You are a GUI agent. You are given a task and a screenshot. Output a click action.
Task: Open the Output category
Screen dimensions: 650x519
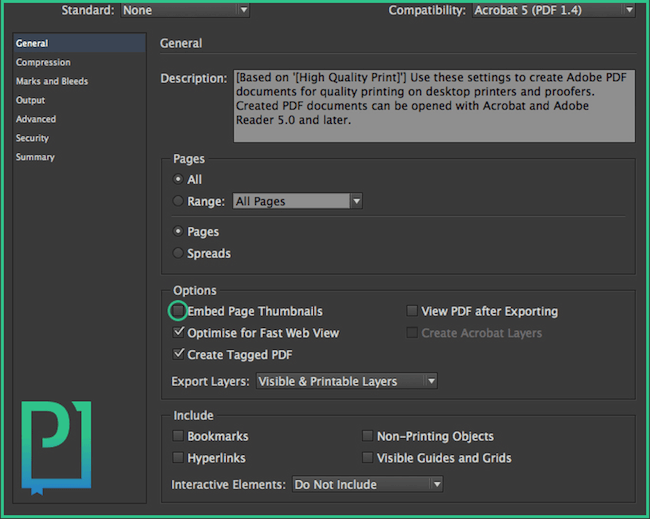(30, 100)
